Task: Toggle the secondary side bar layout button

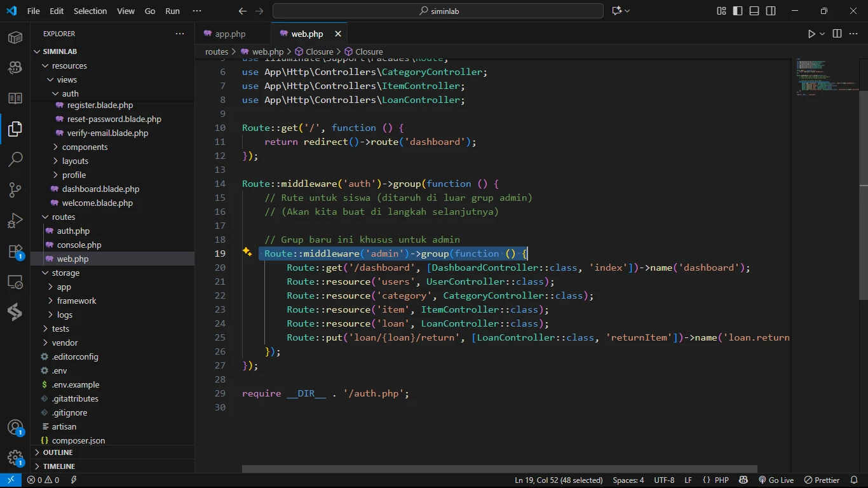Action: tap(771, 11)
